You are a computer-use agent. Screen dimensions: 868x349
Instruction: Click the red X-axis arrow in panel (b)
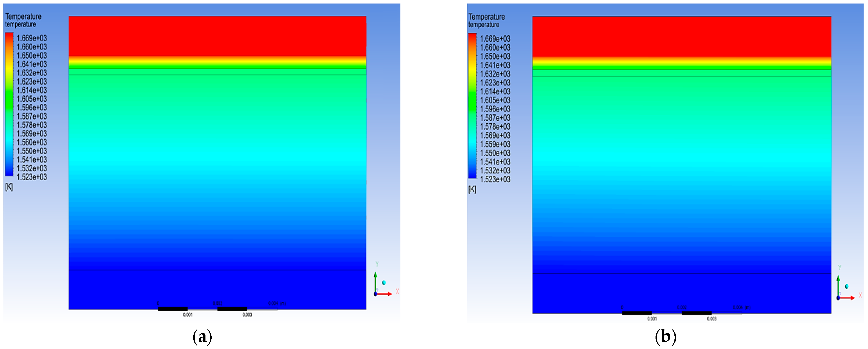coord(848,298)
